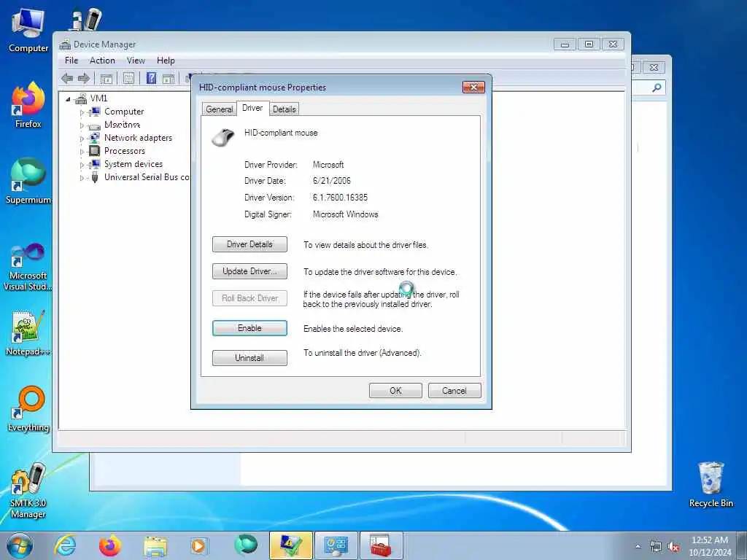This screenshot has height=560, width=747.
Task: Select the Driver tab
Action: coord(252,108)
